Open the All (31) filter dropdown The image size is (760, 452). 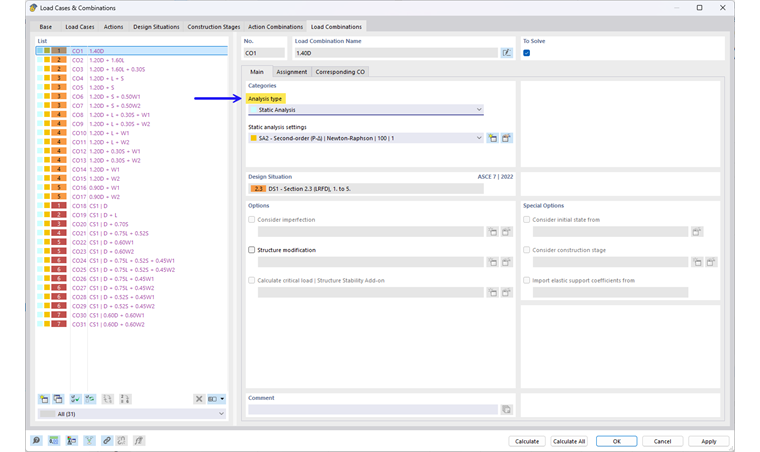pyautogui.click(x=132, y=414)
